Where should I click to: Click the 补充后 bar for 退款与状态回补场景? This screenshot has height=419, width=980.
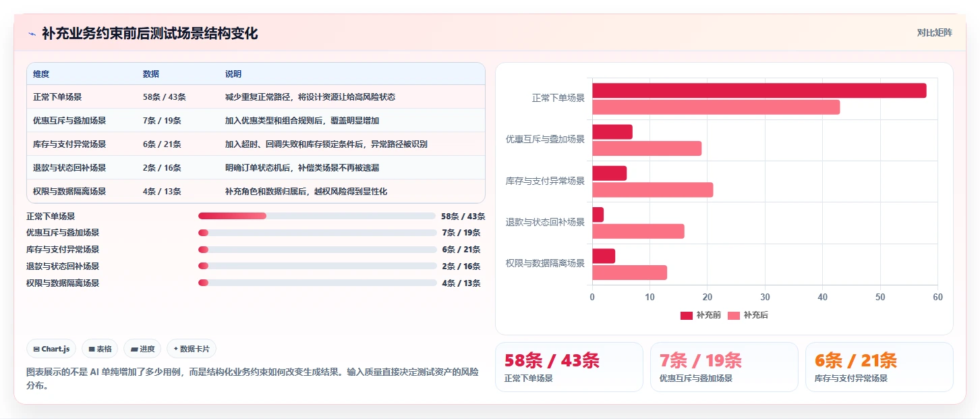click(x=638, y=231)
